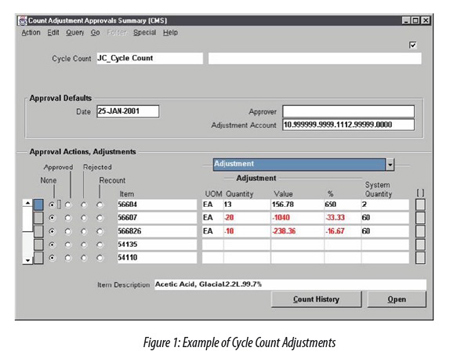Select Approved radio for item 54135
This screenshot has height=362, width=450.
(x=68, y=245)
